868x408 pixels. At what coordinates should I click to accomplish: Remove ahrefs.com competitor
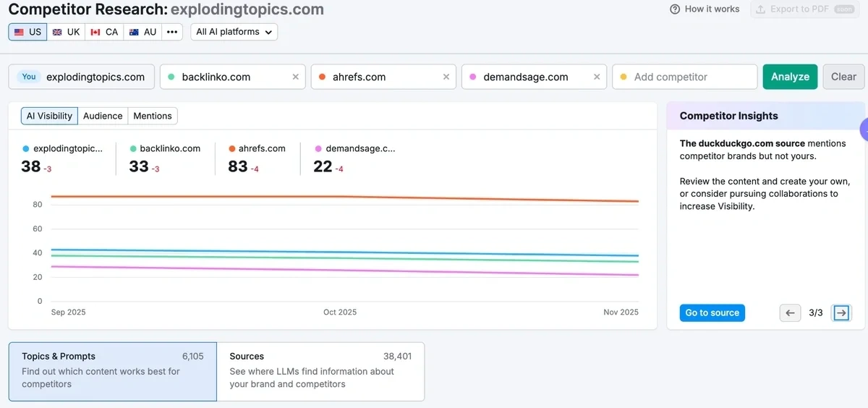pyautogui.click(x=446, y=77)
